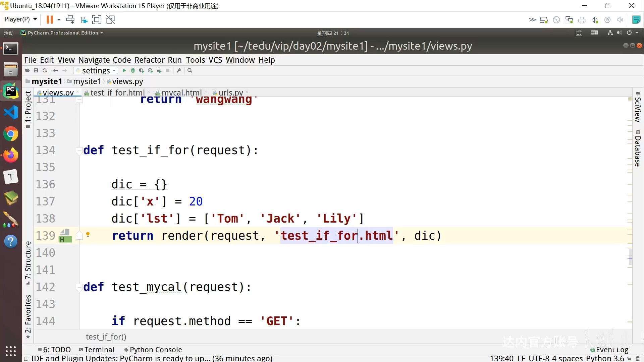Navigate back with the left arrow
Screen dimensions: 644x362
pyautogui.click(x=56, y=71)
